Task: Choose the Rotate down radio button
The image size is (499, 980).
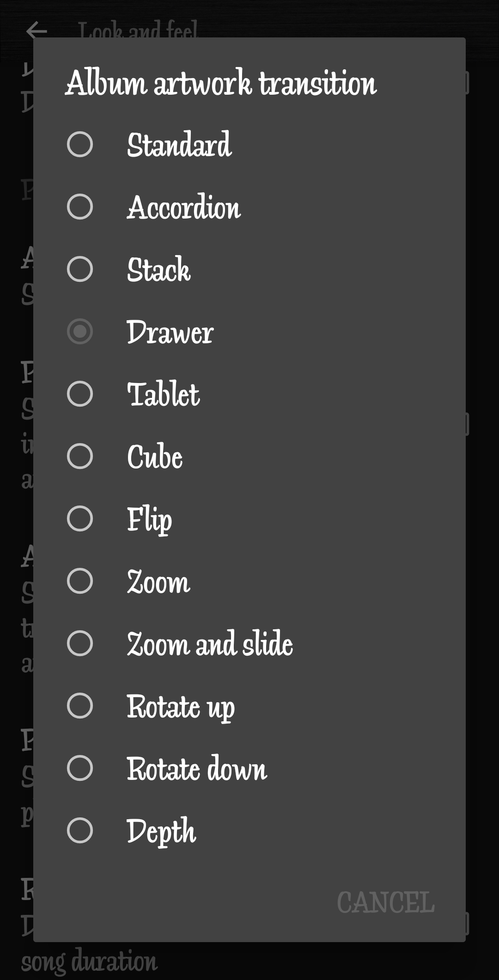Action: click(x=80, y=768)
